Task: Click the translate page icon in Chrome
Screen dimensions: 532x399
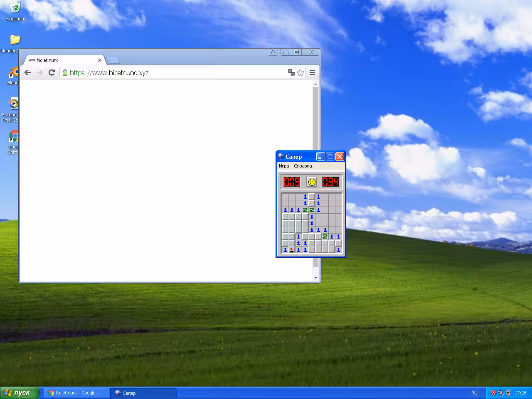Action: [291, 72]
